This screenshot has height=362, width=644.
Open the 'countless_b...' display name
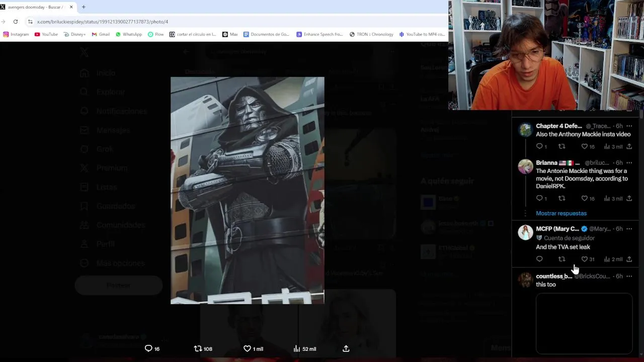tap(554, 276)
